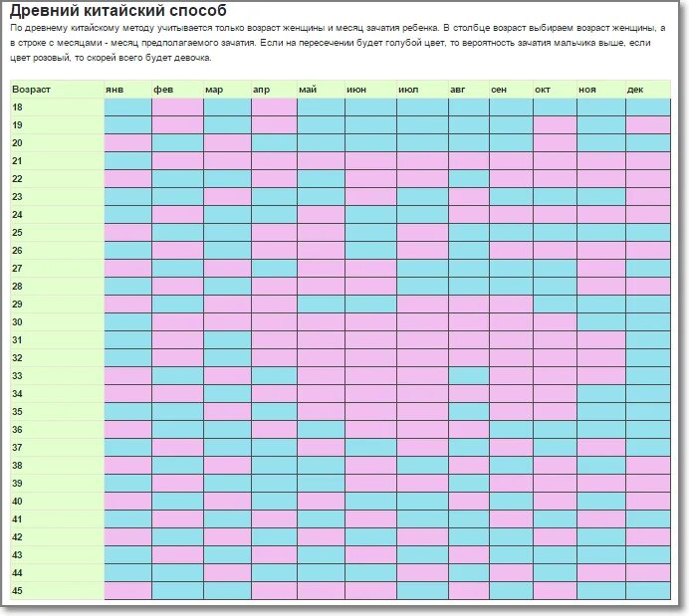The height and width of the screenshot is (616, 689).
Task: Click the blue cell for age 30, янв
Action: click(127, 322)
